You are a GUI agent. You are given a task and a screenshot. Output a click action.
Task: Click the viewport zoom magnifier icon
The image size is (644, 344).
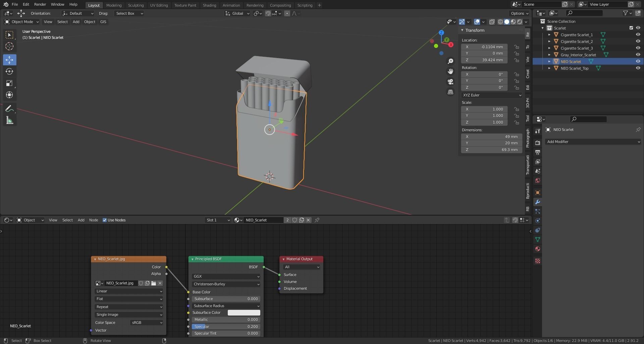450,61
